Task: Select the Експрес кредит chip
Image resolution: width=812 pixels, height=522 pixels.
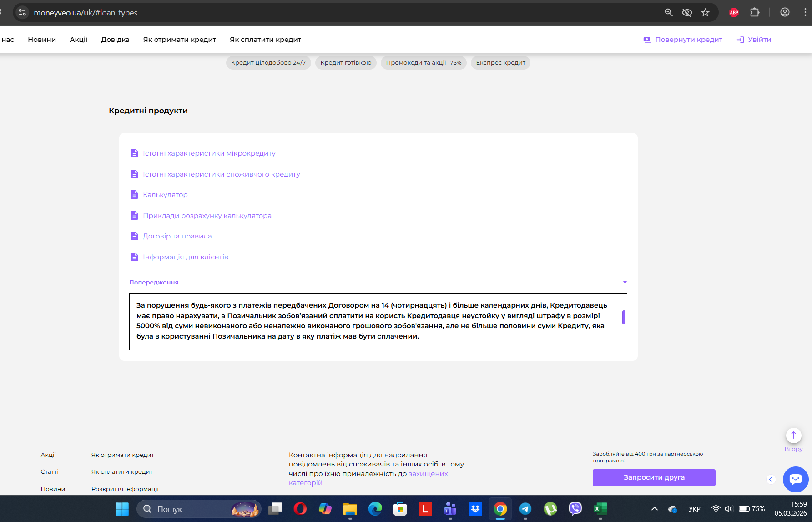Action: 500,63
